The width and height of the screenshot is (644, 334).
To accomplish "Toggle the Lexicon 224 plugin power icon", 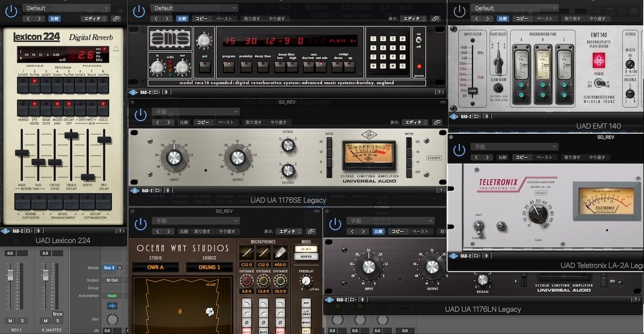I will tap(12, 12).
